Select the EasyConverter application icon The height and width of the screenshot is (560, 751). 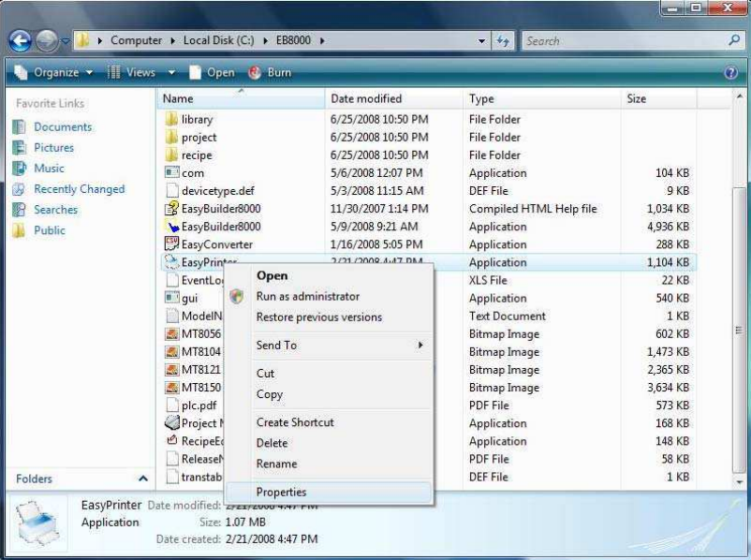171,243
